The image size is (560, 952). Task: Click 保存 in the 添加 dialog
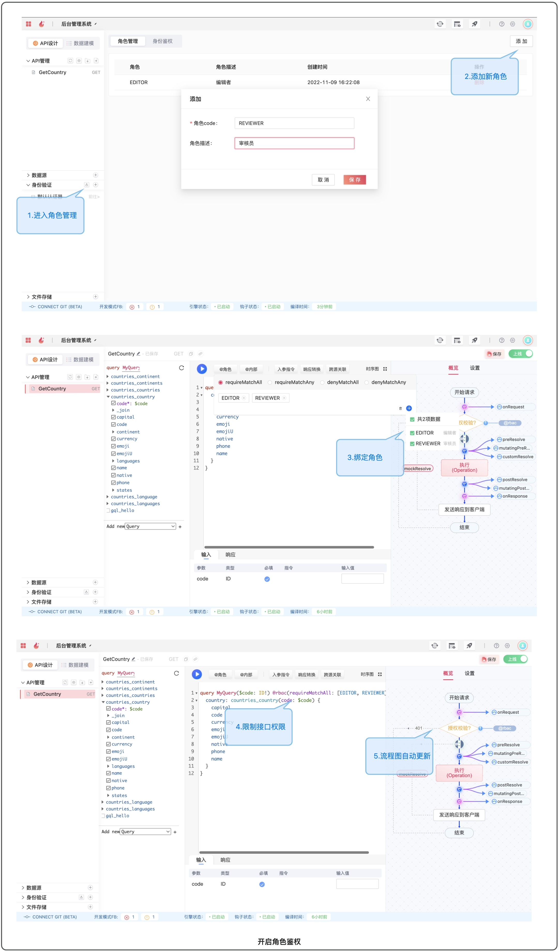pyautogui.click(x=354, y=180)
